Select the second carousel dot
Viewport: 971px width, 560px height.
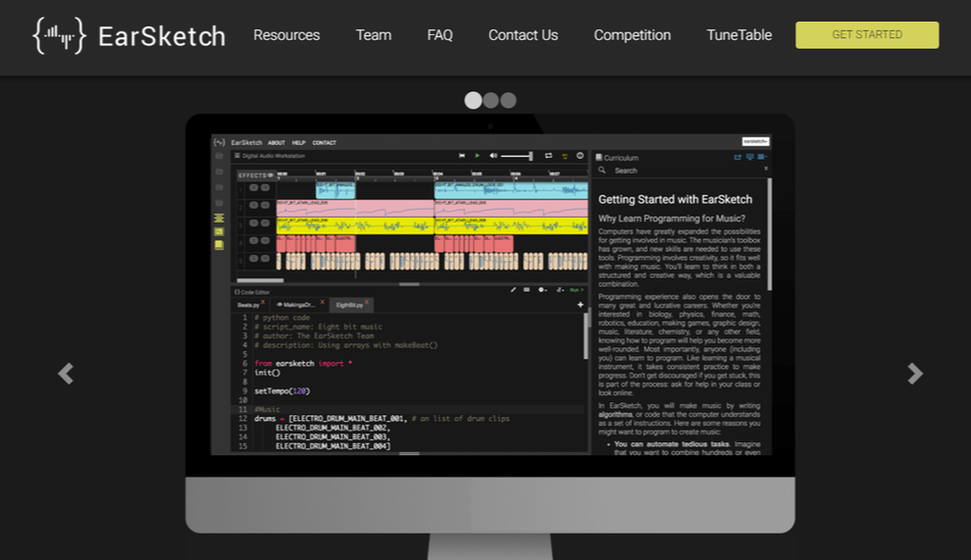point(491,100)
